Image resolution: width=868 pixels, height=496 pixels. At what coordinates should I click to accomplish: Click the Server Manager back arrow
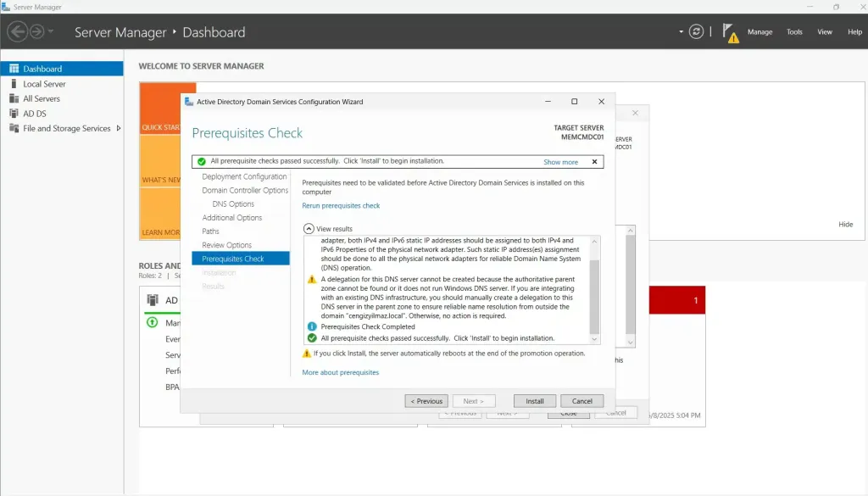click(17, 31)
